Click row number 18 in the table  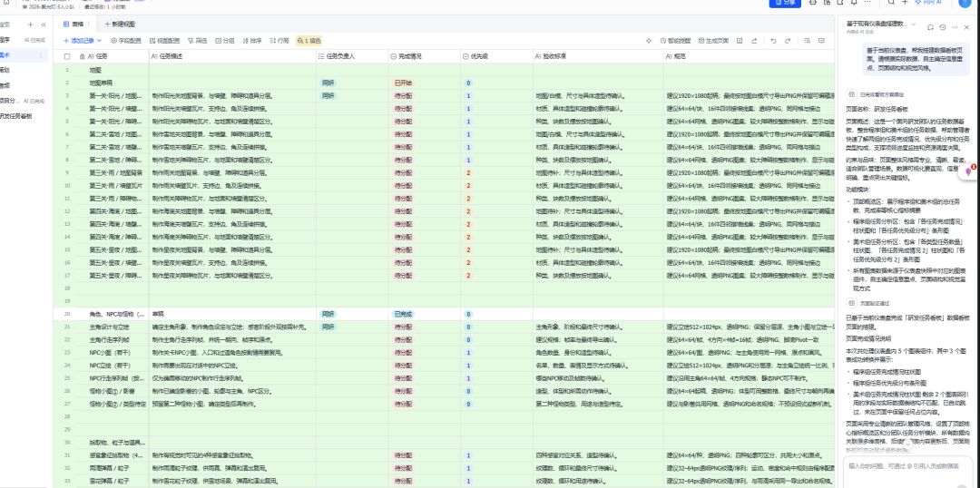click(x=67, y=288)
